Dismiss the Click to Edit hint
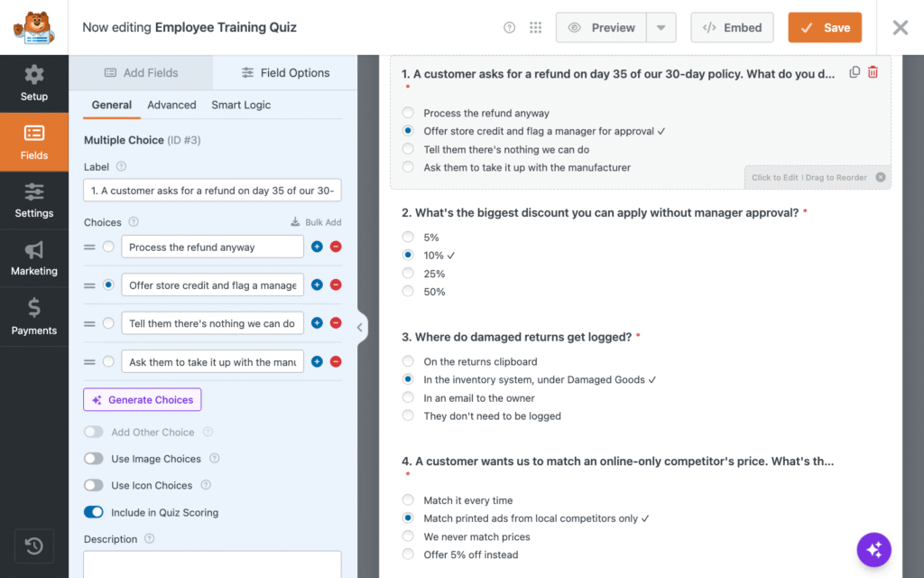 pos(881,177)
